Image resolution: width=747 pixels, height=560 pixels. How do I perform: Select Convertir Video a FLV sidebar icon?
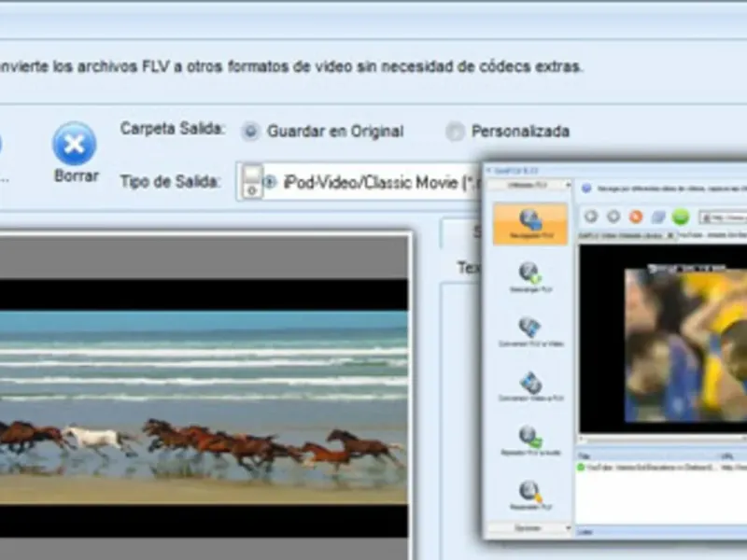click(530, 386)
